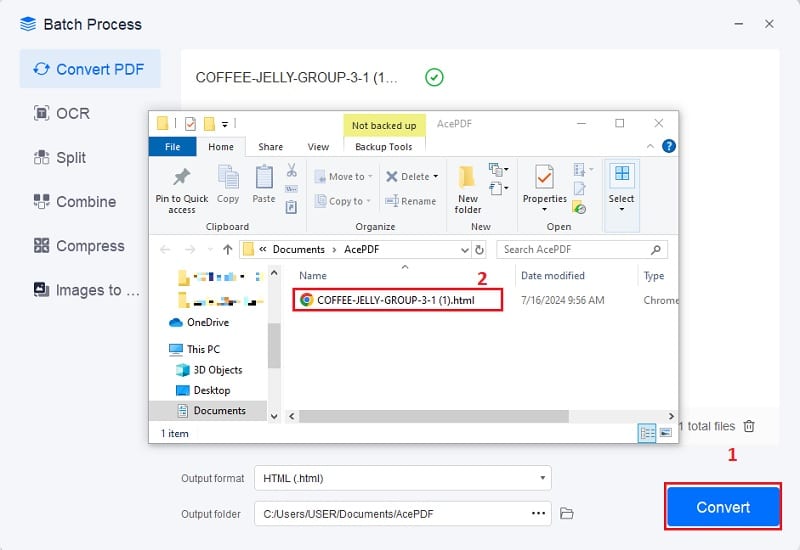Switch to Details view icon

[647, 434]
